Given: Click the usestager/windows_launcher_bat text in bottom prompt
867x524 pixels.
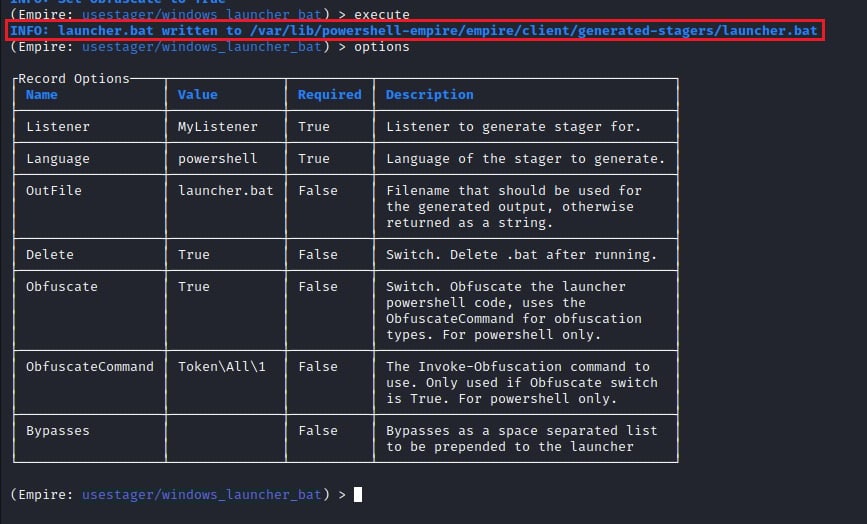Looking at the screenshot, I should click(201, 494).
